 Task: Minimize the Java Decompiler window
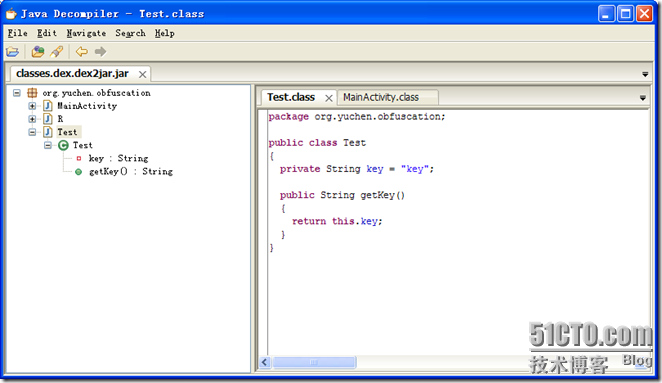point(606,14)
